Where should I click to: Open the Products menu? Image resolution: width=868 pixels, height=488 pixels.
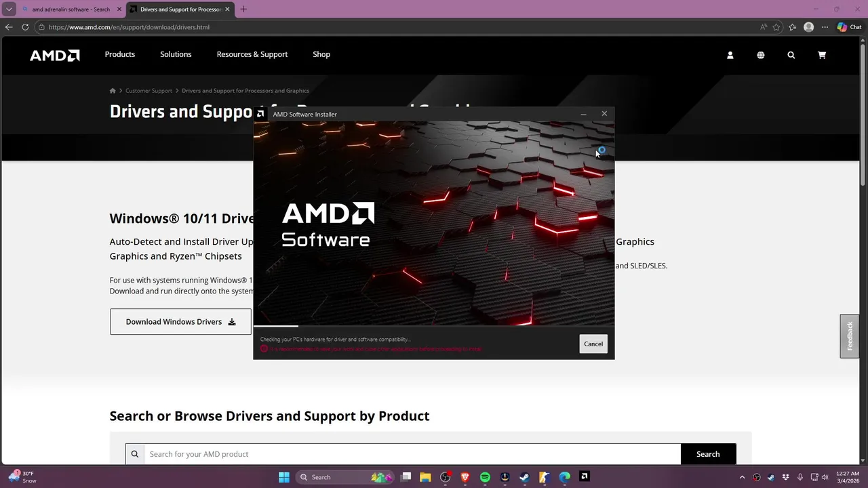tap(120, 54)
